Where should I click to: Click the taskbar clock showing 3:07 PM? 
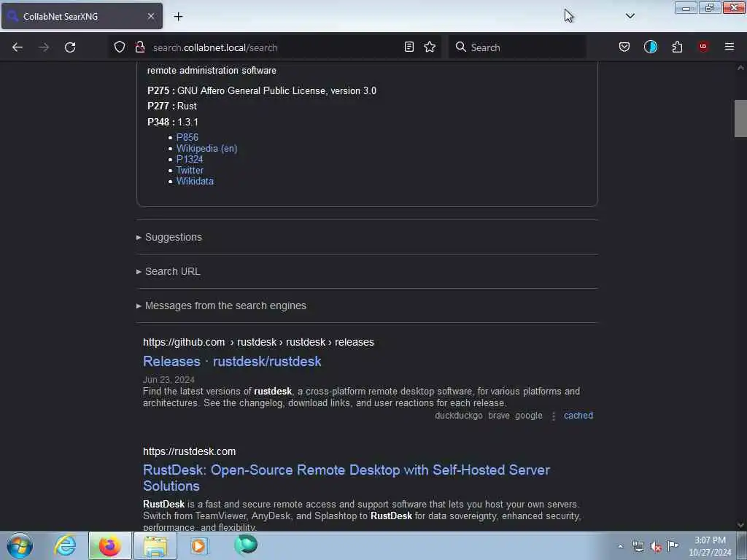710,546
